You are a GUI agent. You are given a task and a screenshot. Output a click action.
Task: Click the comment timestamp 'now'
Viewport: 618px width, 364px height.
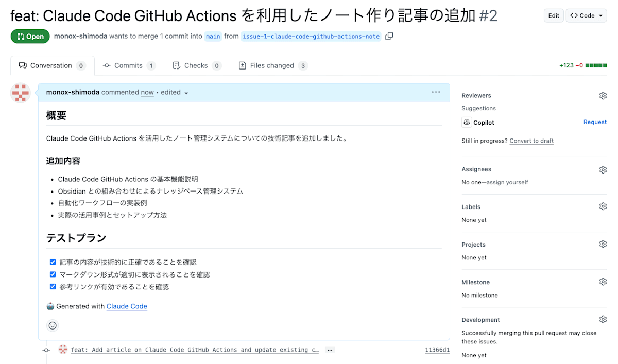point(147,92)
